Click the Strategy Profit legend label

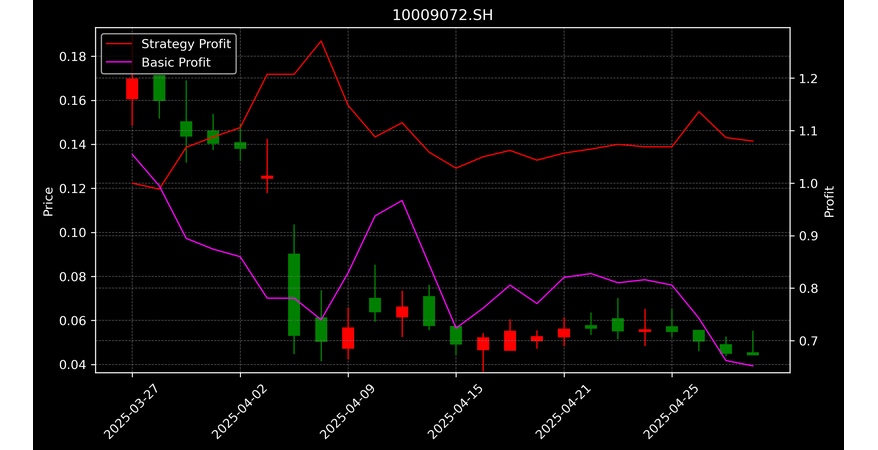coord(186,44)
